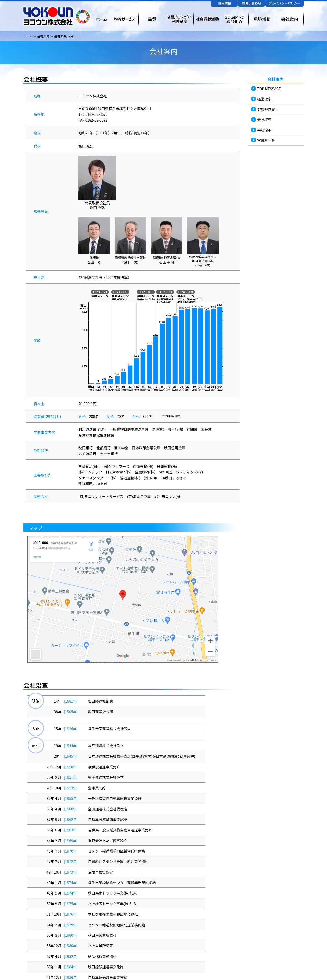Click the DCM 横手店 shopping marker
The height and width of the screenshot is (980, 327).
click(x=178, y=592)
